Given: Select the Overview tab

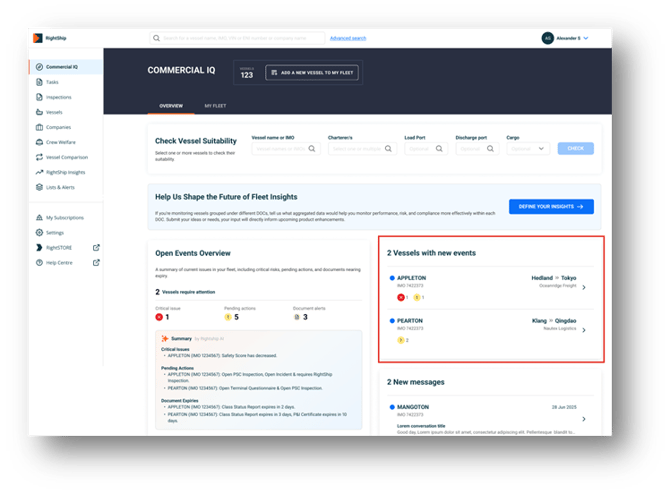Looking at the screenshot, I should click(x=170, y=105).
